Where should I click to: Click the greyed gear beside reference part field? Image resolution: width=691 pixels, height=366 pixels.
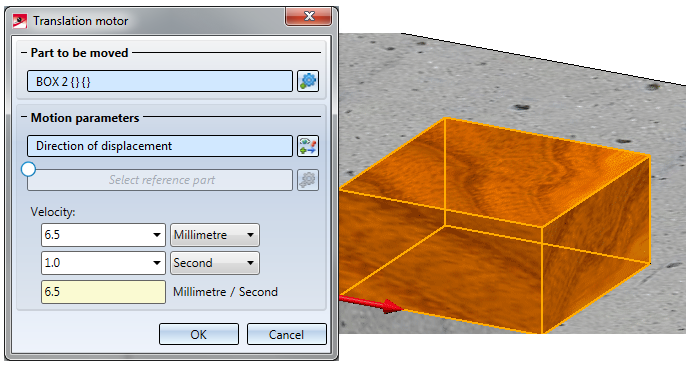point(308,180)
